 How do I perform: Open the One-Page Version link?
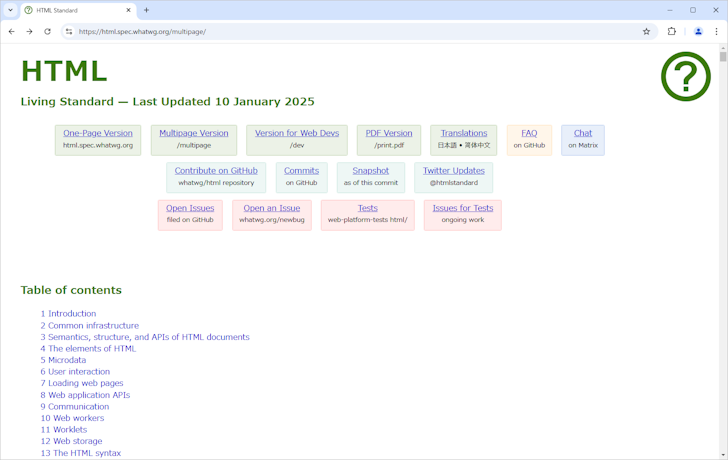(98, 133)
